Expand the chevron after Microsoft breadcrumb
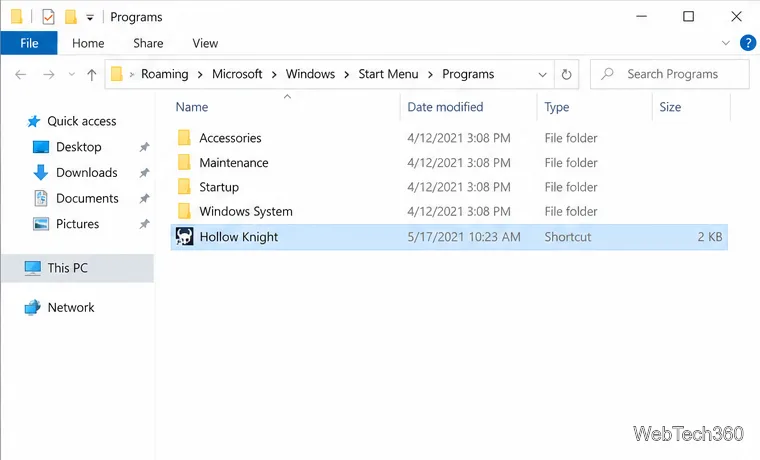Screen dimensions: 760x460 (x=274, y=75)
